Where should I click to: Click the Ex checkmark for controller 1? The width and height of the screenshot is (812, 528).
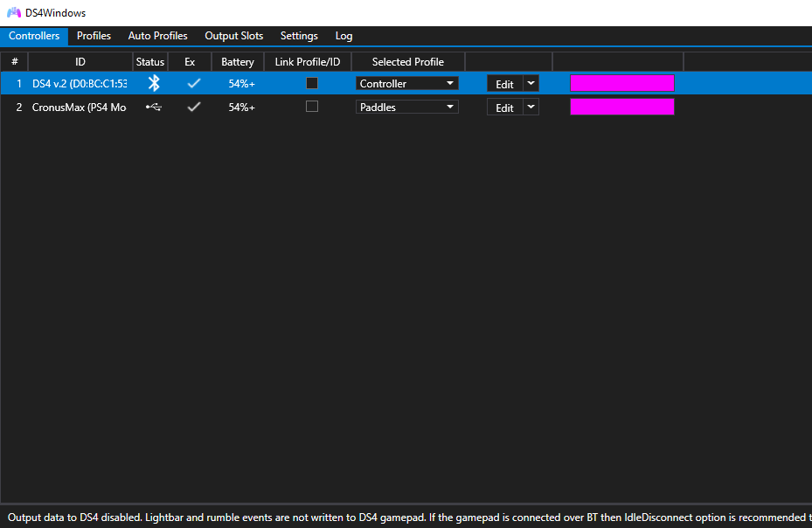click(x=193, y=83)
